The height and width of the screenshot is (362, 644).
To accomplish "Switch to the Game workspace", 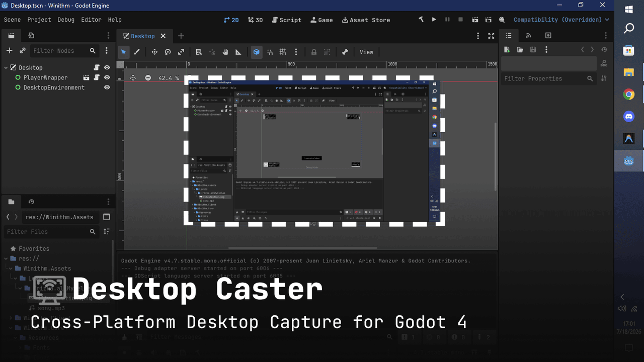I will point(321,20).
